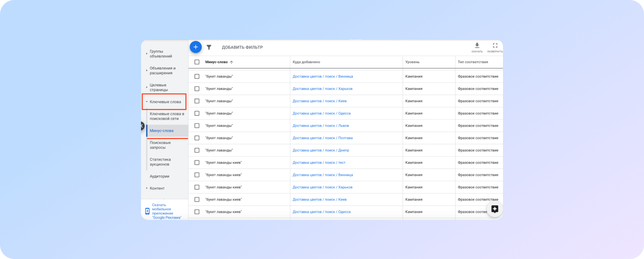
Task: Open Винница campaign link for "букет лаванды киев"
Action: pyautogui.click(x=323, y=175)
